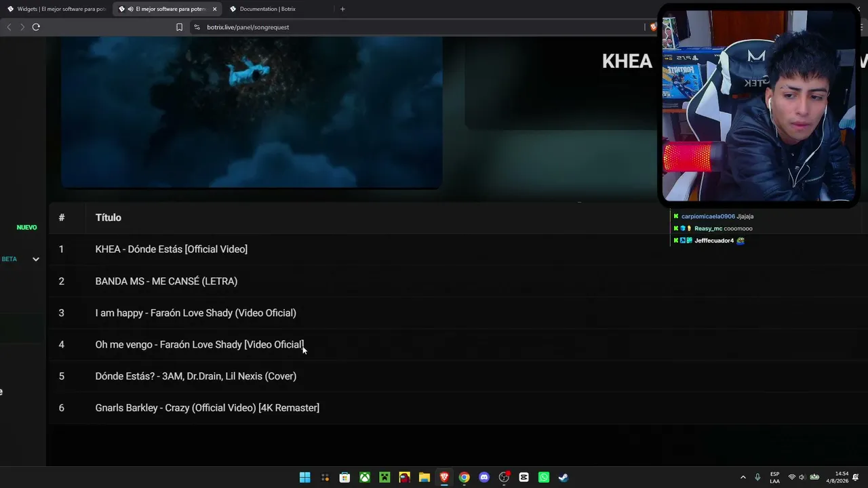868x488 pixels.
Task: Select song 'BANDA MS - ME CANSÉ (LETRA)'
Action: click(x=166, y=281)
